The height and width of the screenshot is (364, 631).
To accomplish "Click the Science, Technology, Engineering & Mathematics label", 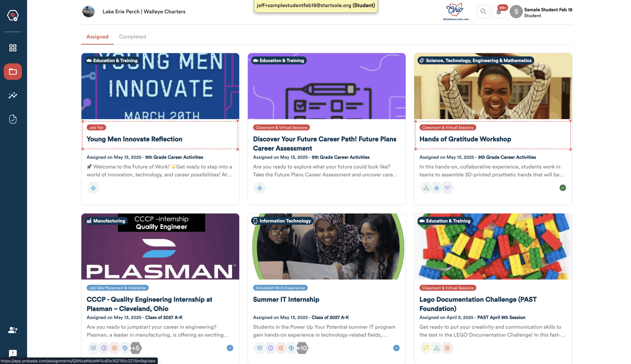I will point(476,61).
